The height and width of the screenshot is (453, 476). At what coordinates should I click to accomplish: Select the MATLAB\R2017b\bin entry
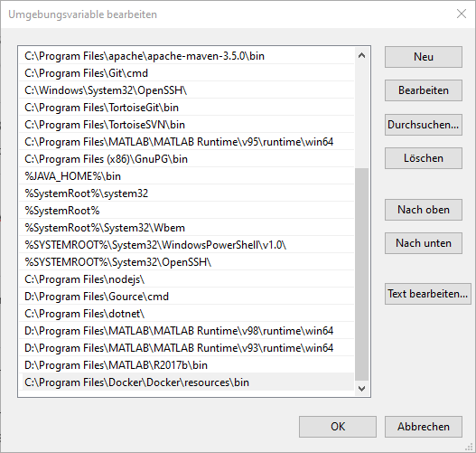coord(187,365)
